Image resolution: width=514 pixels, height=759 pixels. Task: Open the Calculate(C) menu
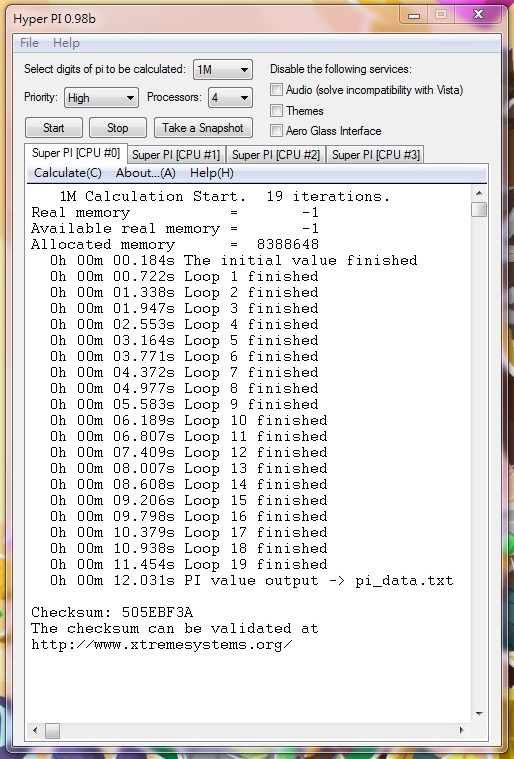68,173
